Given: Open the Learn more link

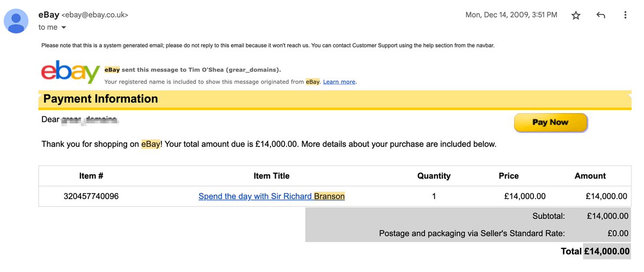Looking at the screenshot, I should coord(339,82).
